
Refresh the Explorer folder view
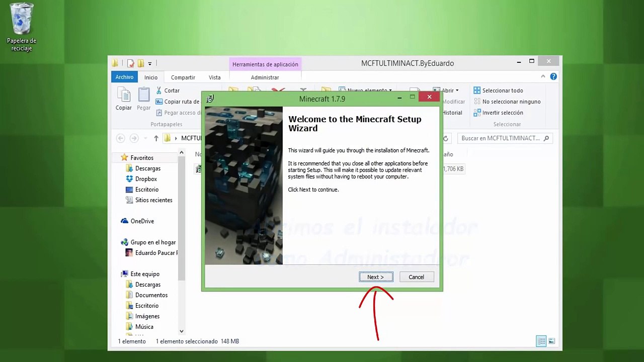coord(445,138)
